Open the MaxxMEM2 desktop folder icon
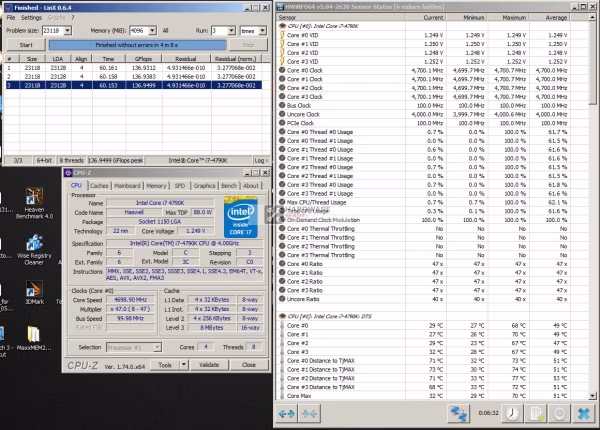 click(x=34, y=338)
